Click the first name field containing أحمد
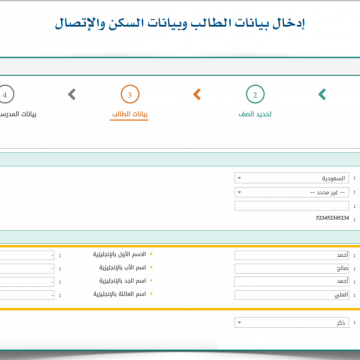Image resolution: width=360 pixels, height=360 pixels. [292, 255]
